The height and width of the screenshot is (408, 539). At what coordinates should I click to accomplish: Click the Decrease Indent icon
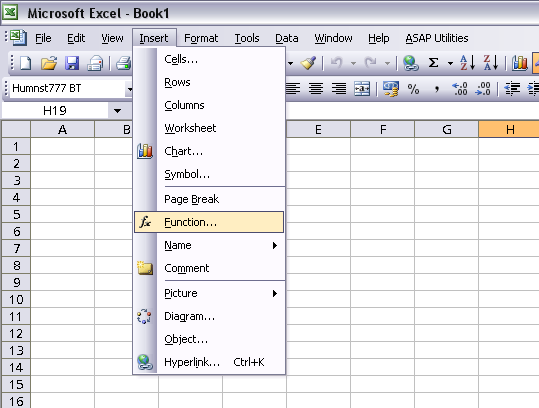point(512,89)
